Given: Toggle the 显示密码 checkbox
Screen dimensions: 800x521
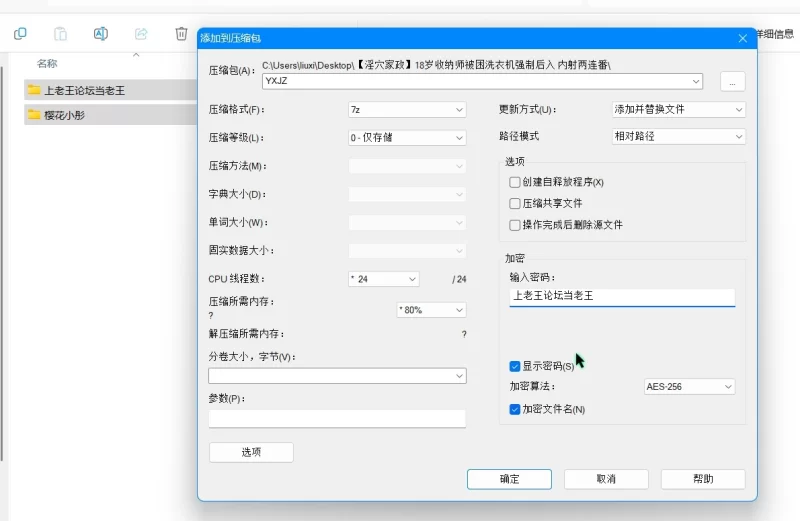Looking at the screenshot, I should [x=515, y=366].
